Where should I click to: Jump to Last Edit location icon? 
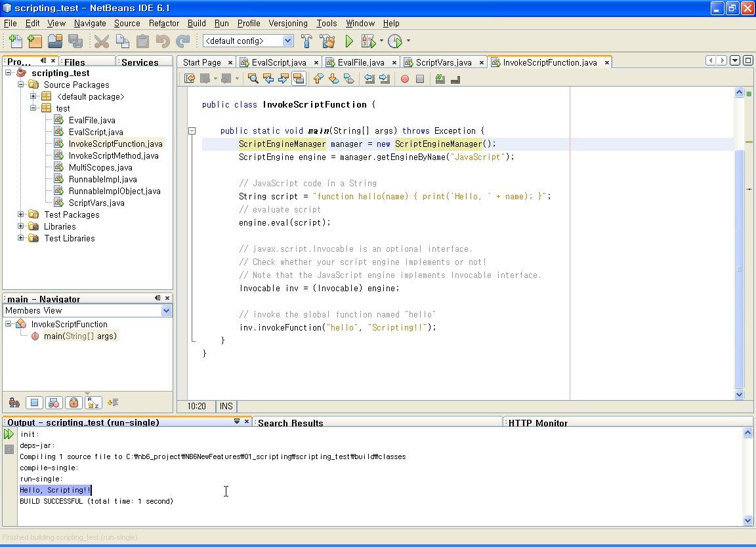coord(190,79)
